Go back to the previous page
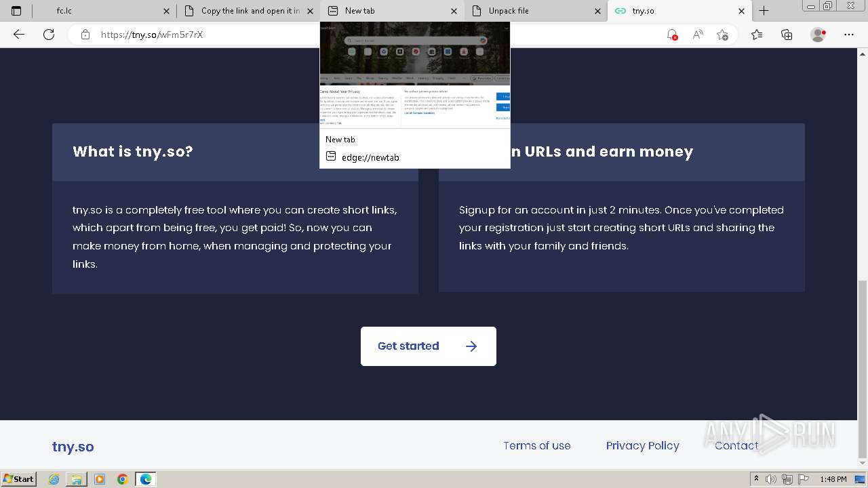 tap(19, 35)
